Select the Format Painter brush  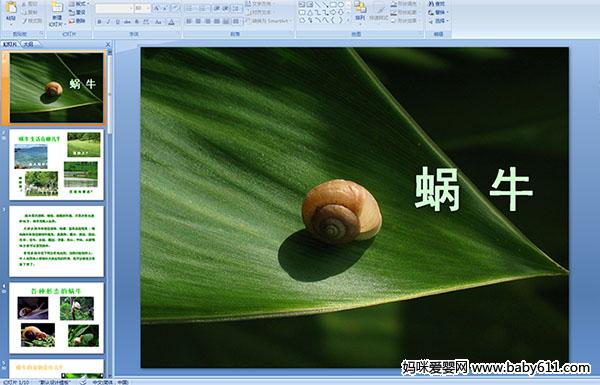click(24, 21)
